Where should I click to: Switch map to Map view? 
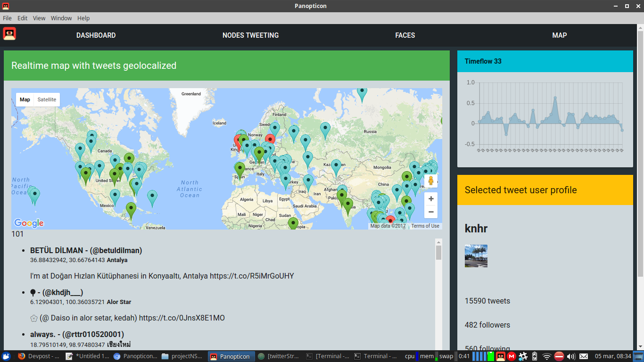[25, 99]
